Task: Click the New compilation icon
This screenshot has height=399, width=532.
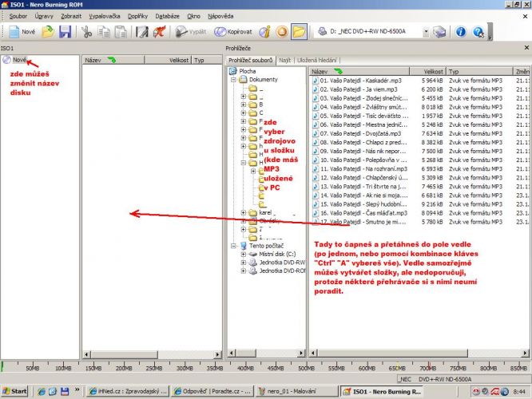Action: tap(22, 32)
